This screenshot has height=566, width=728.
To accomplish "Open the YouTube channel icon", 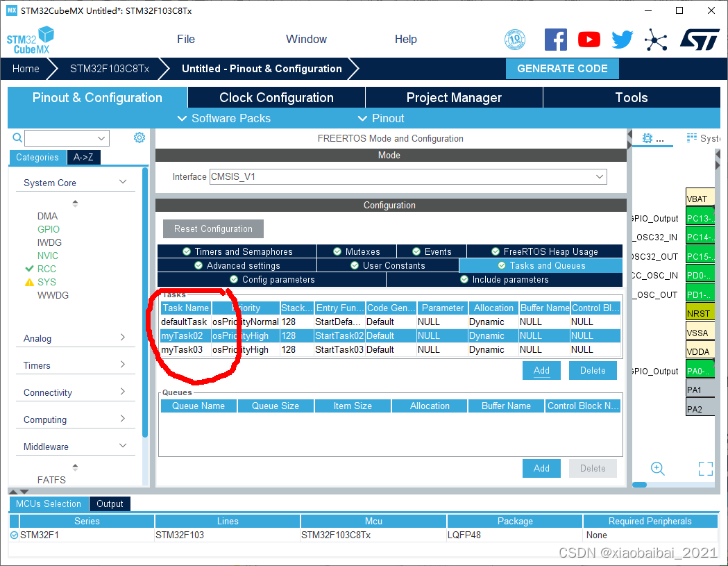I will (x=589, y=40).
